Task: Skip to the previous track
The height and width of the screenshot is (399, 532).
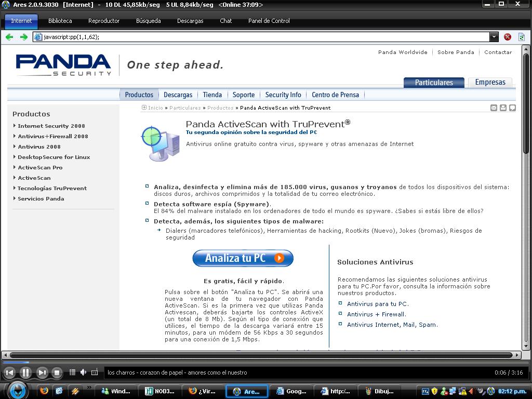Action: click(10, 373)
